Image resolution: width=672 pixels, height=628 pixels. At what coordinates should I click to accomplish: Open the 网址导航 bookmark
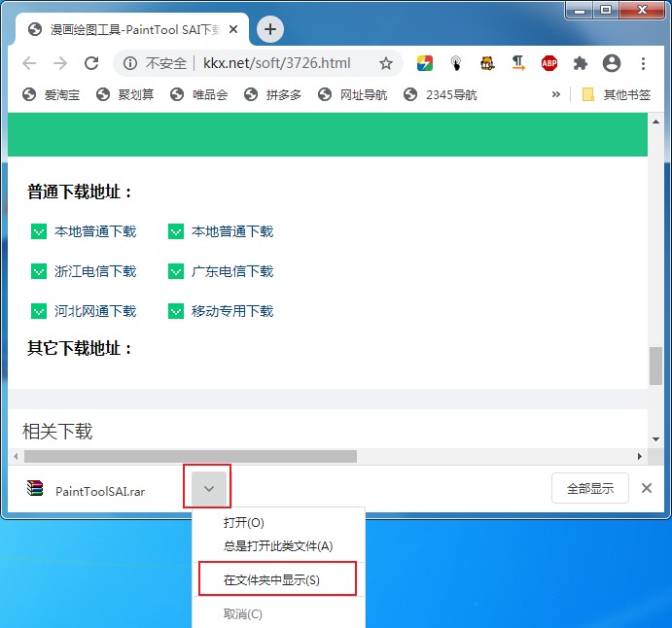352,94
